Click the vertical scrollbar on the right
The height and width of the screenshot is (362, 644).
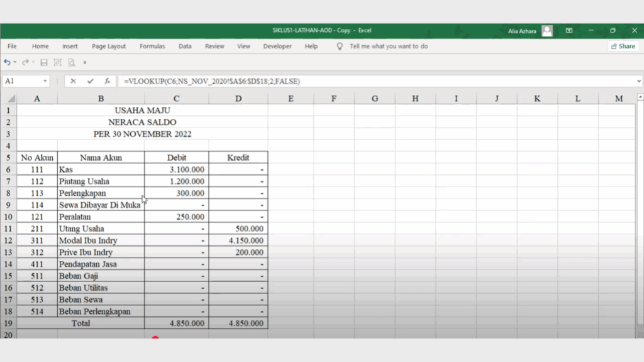click(640, 189)
